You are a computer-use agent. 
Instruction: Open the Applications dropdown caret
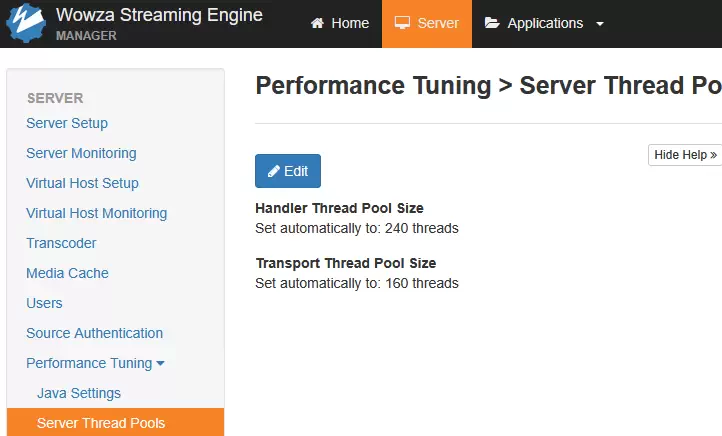pyautogui.click(x=600, y=24)
